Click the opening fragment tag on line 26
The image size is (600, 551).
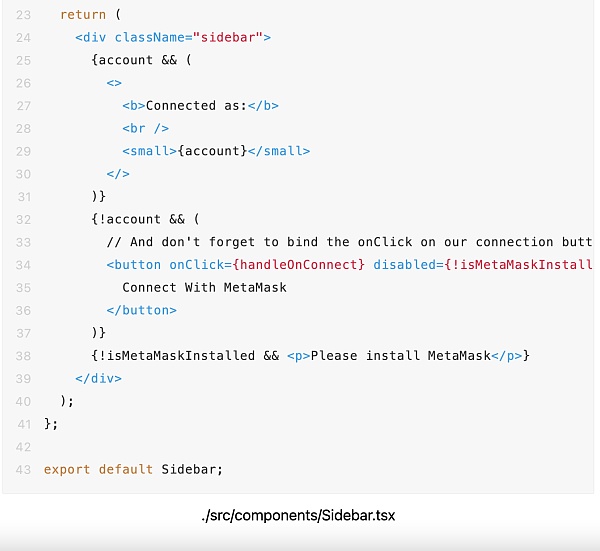(114, 83)
